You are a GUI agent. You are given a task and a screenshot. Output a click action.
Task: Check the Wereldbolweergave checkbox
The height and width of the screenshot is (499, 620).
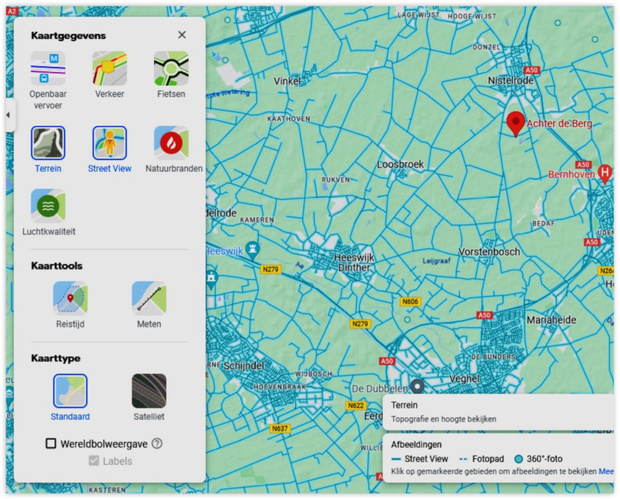click(x=51, y=444)
